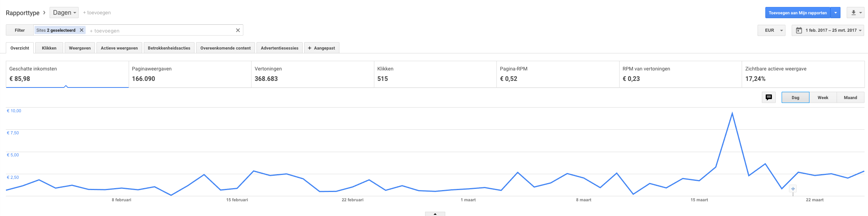
Task: Open the Advertentiesessies tab
Action: (x=279, y=48)
